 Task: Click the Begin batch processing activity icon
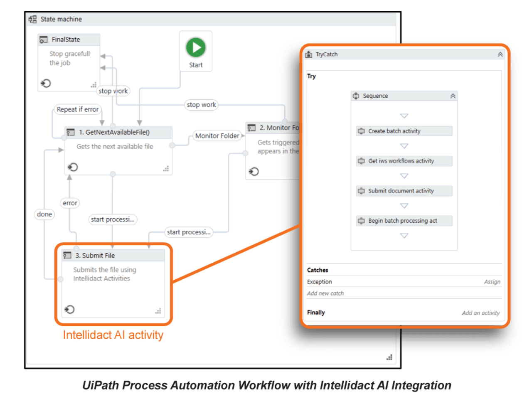point(362,221)
